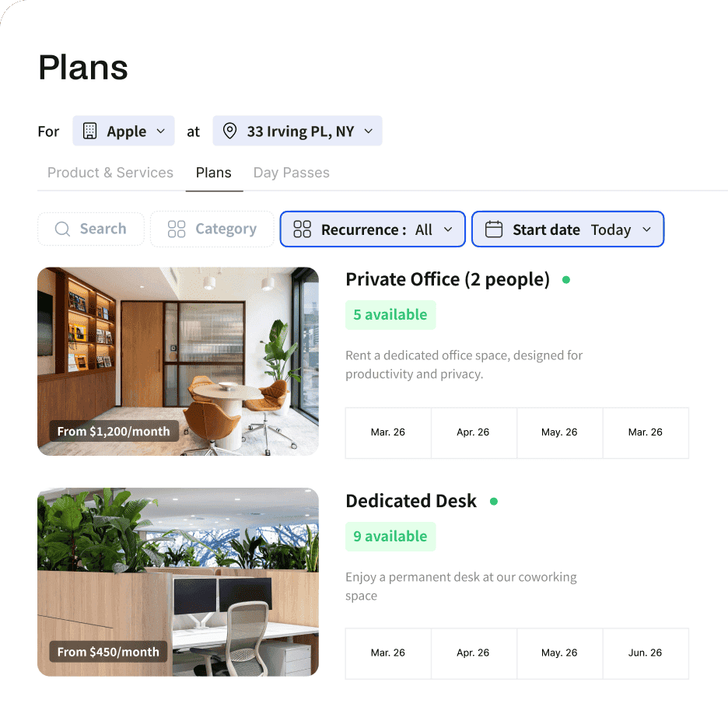This screenshot has width=728, height=707.
Task: Open the Day Passes tab
Action: click(292, 173)
